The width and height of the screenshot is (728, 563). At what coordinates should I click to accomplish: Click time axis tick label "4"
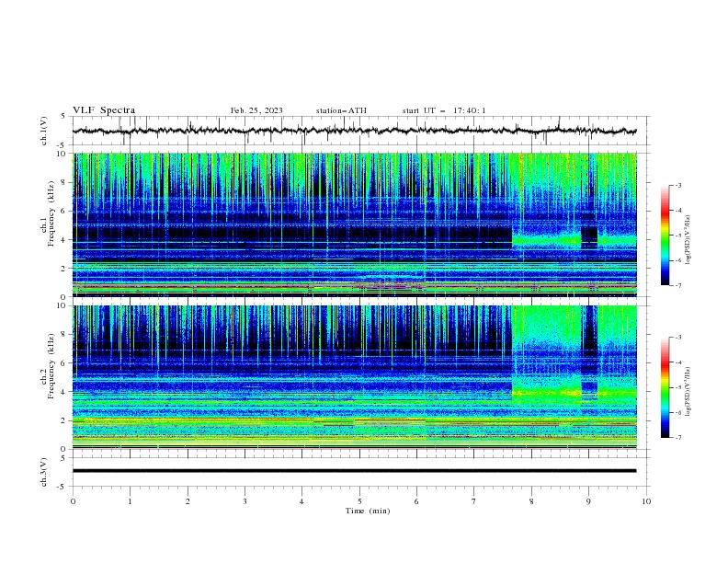(301, 501)
